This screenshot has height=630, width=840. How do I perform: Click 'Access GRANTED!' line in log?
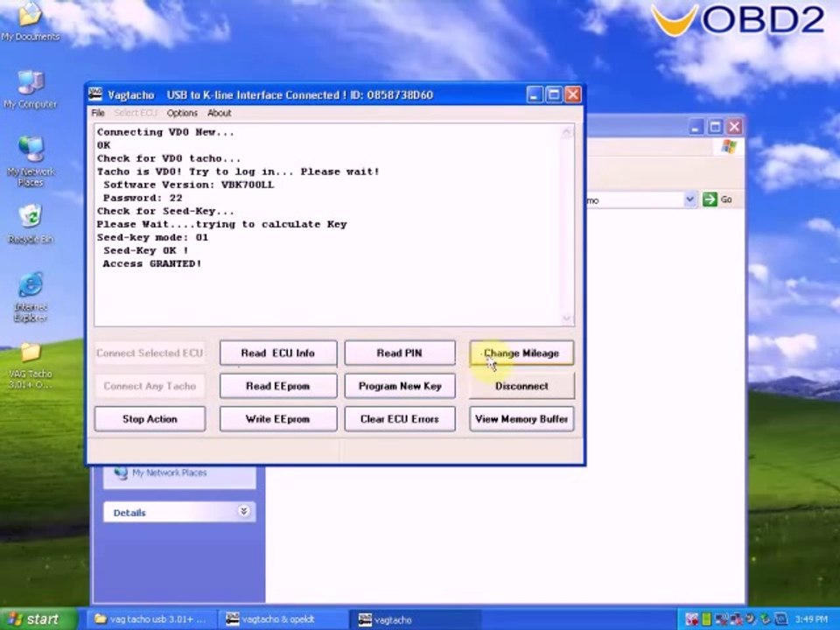[152, 263]
